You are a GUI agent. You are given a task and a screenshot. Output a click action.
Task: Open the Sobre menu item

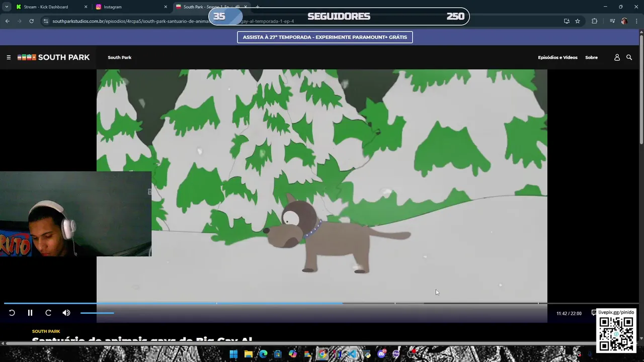591,57
